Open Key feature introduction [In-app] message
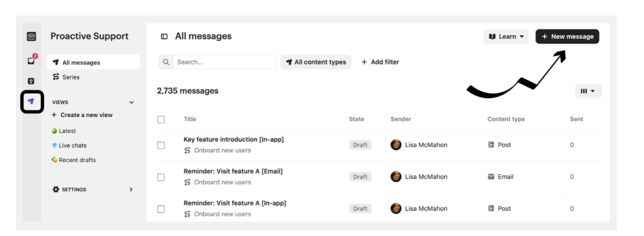 (234, 139)
